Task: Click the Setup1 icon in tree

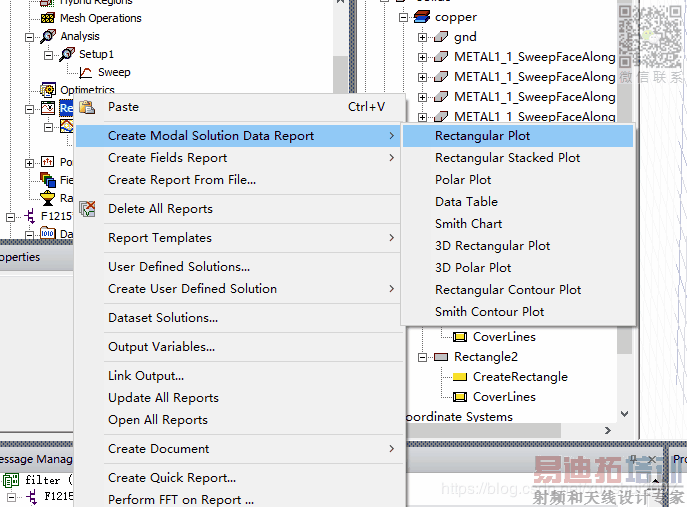Action: click(67, 54)
